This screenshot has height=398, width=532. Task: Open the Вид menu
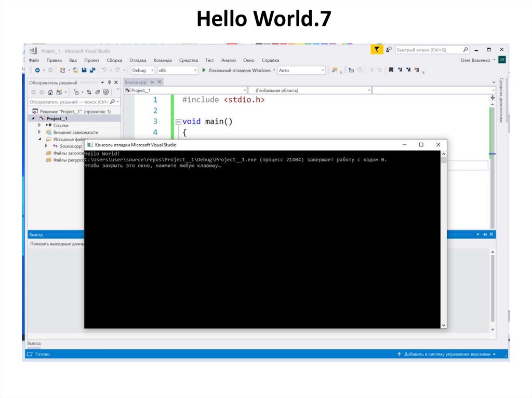tap(73, 60)
